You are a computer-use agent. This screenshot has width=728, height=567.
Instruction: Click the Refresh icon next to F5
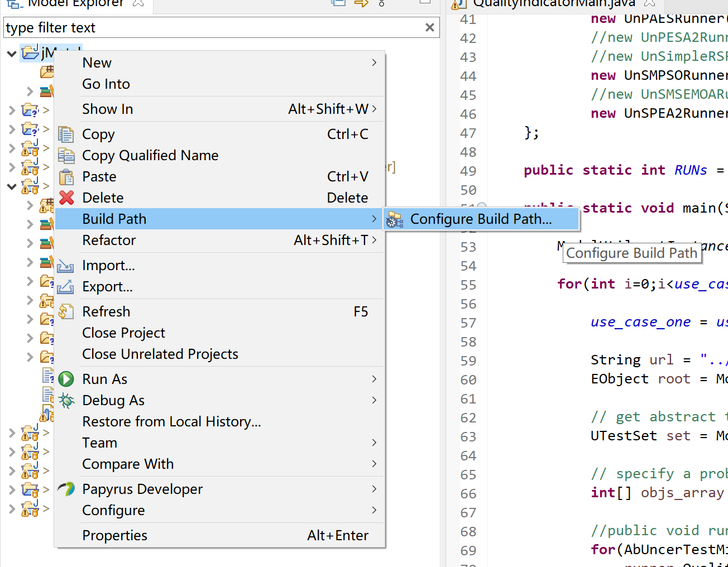click(66, 311)
